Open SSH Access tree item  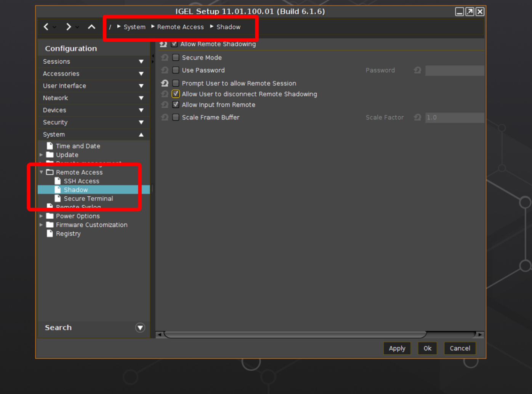pyautogui.click(x=81, y=181)
